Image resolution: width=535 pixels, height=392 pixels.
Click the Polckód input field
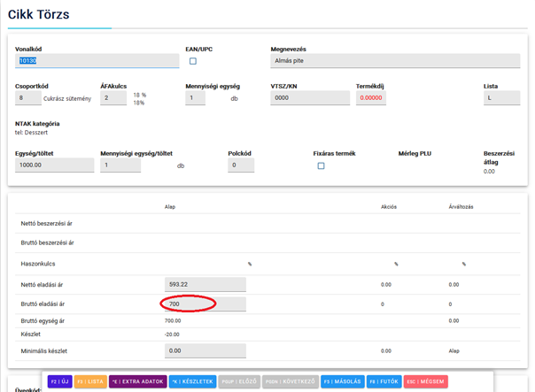click(x=247, y=165)
